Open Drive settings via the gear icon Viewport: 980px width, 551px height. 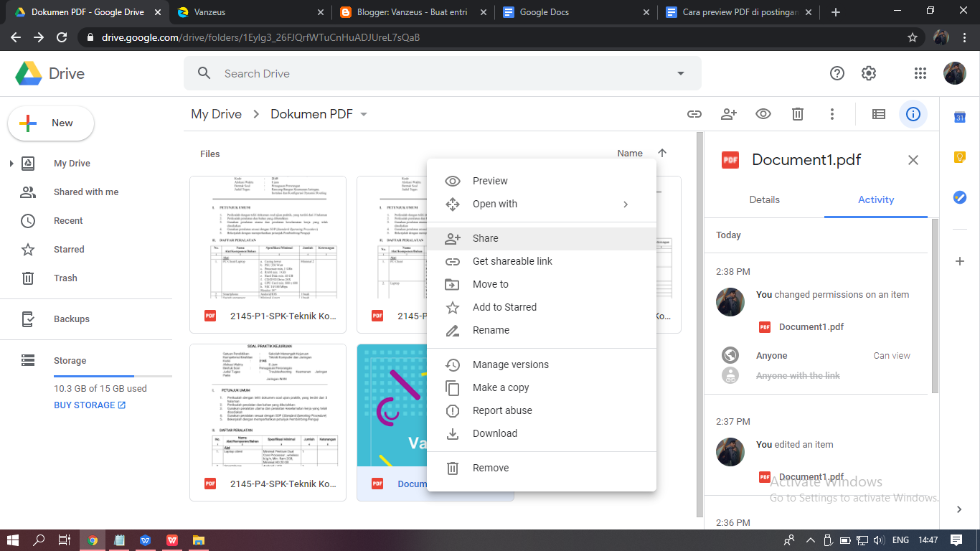pyautogui.click(x=868, y=73)
